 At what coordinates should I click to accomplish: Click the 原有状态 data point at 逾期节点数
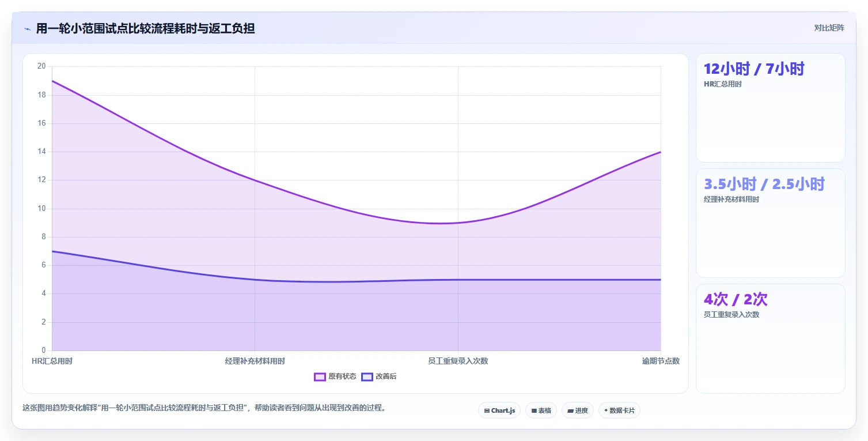click(x=661, y=152)
